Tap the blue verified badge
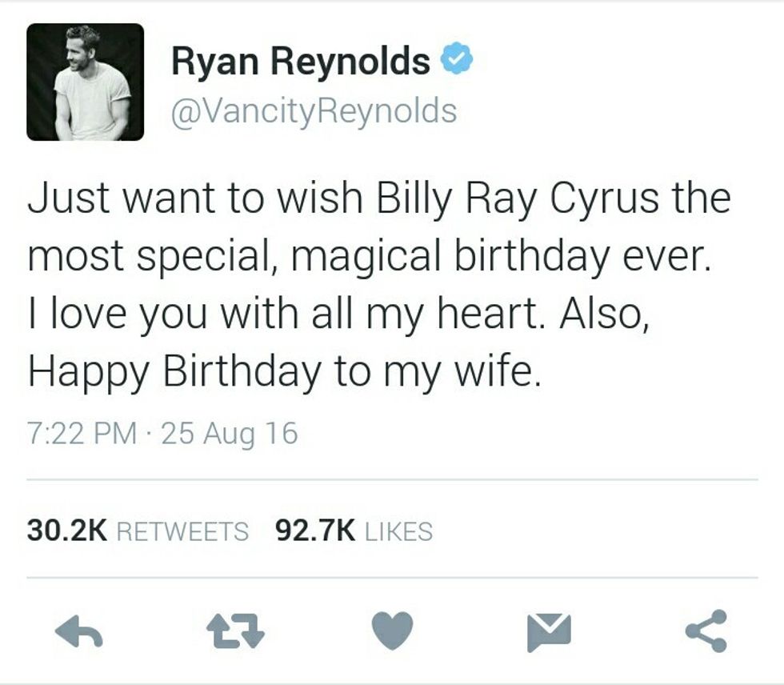 pos(457,58)
